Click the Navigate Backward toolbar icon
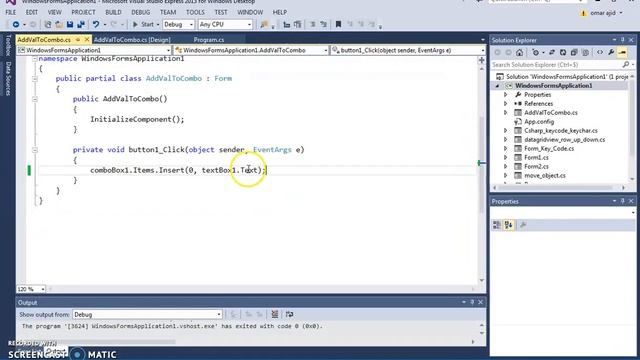The image size is (640, 360). [16, 24]
